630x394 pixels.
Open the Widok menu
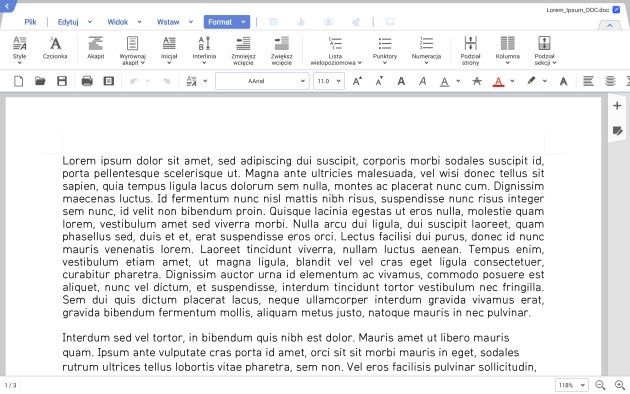click(117, 22)
